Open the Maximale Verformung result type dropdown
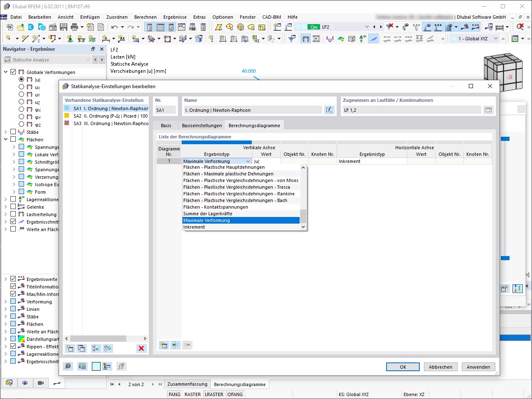This screenshot has width=532, height=399. [248, 161]
